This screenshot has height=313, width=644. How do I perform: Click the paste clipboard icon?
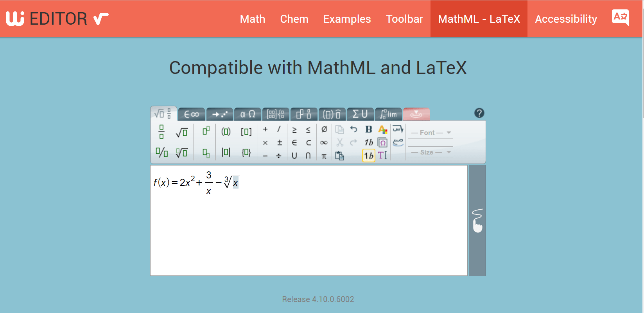(339, 156)
